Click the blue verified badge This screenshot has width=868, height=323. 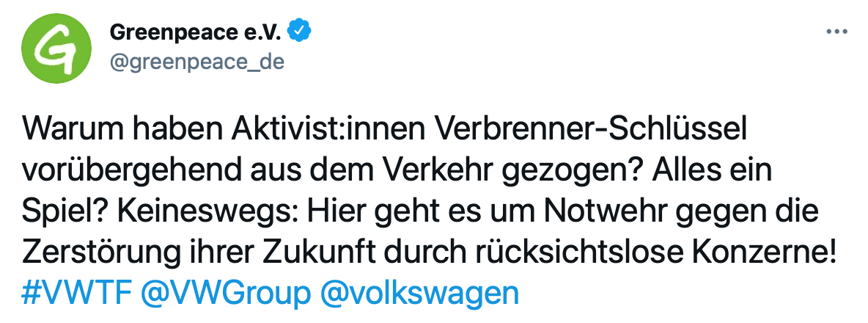point(301,32)
